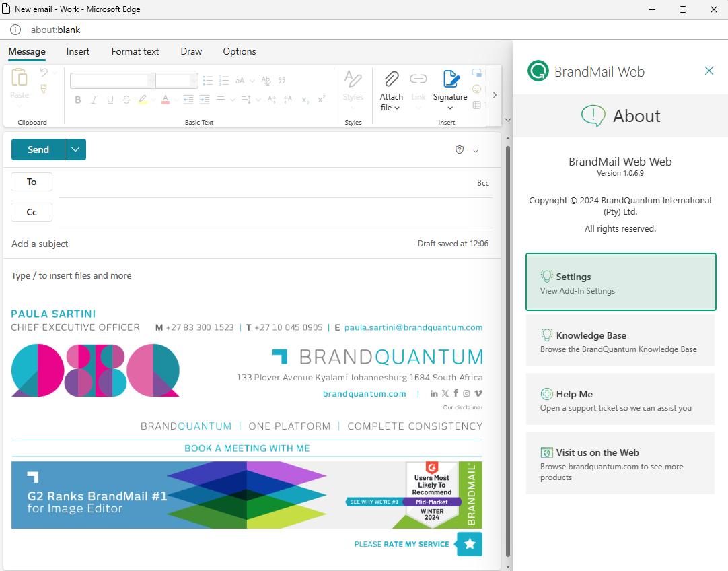Click the Clear formatting icon
Viewport: 728px width, 571px height.
click(266, 80)
